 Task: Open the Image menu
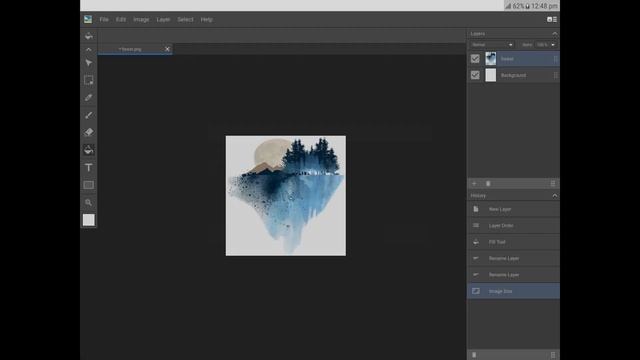click(x=141, y=19)
